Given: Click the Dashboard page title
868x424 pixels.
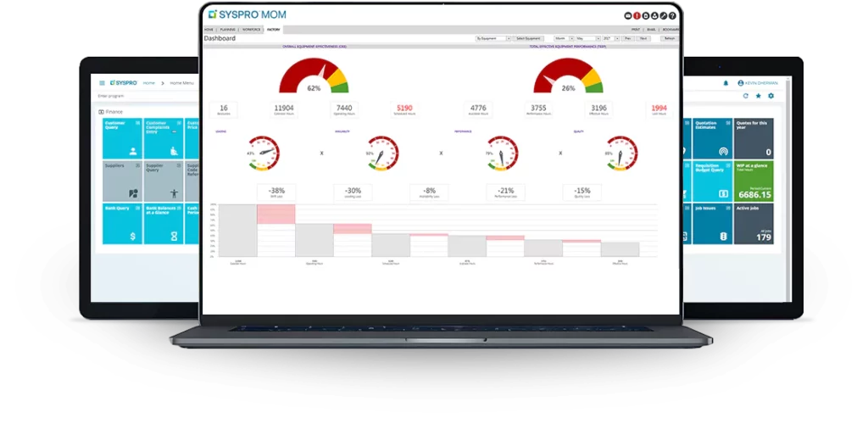Looking at the screenshot, I should click(x=220, y=39).
